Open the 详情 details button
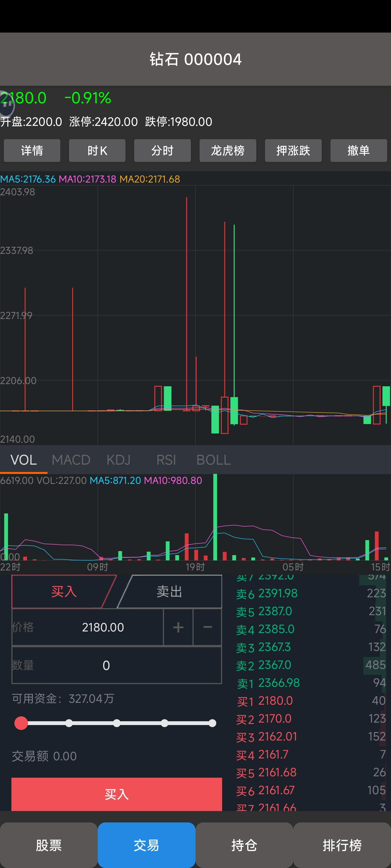 pyautogui.click(x=32, y=150)
